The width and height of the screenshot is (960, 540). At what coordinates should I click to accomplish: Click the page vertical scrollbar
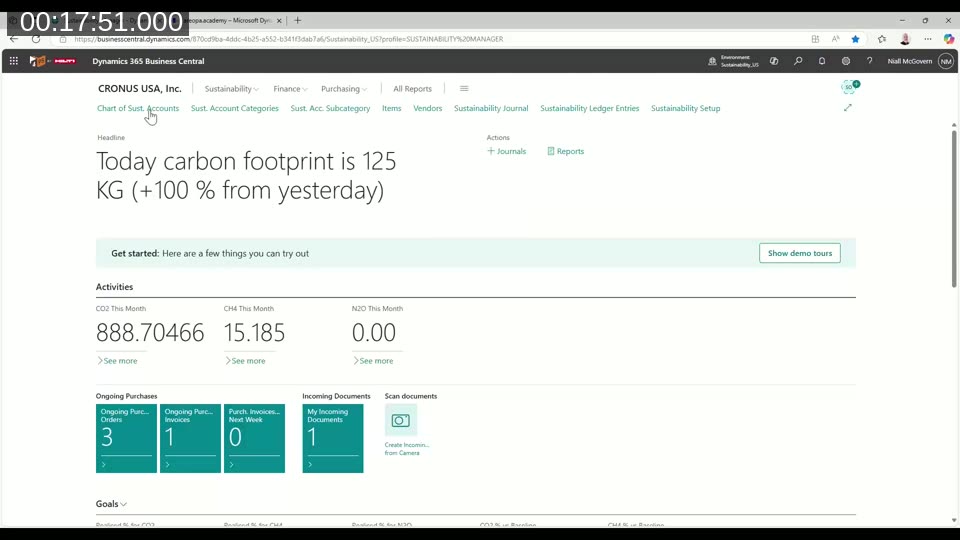954,208
